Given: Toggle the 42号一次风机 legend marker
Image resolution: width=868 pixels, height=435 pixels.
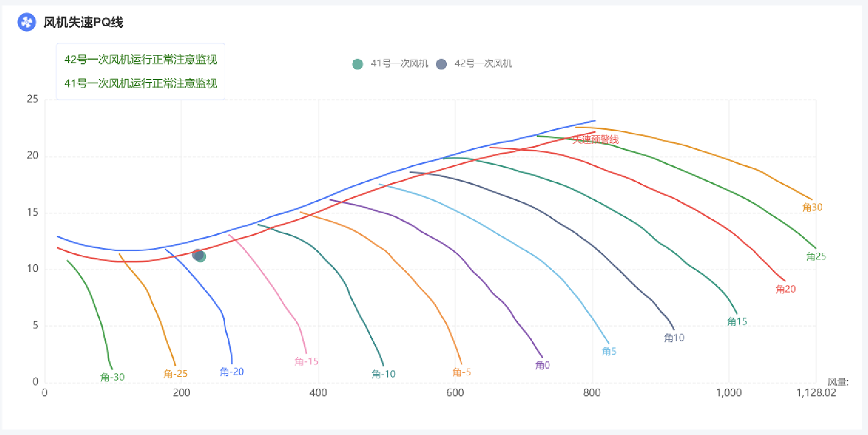Looking at the screenshot, I should click(x=441, y=64).
